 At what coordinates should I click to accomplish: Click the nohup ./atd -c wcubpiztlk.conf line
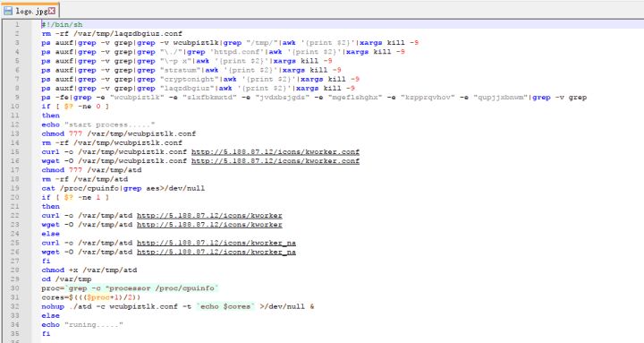click(177, 306)
